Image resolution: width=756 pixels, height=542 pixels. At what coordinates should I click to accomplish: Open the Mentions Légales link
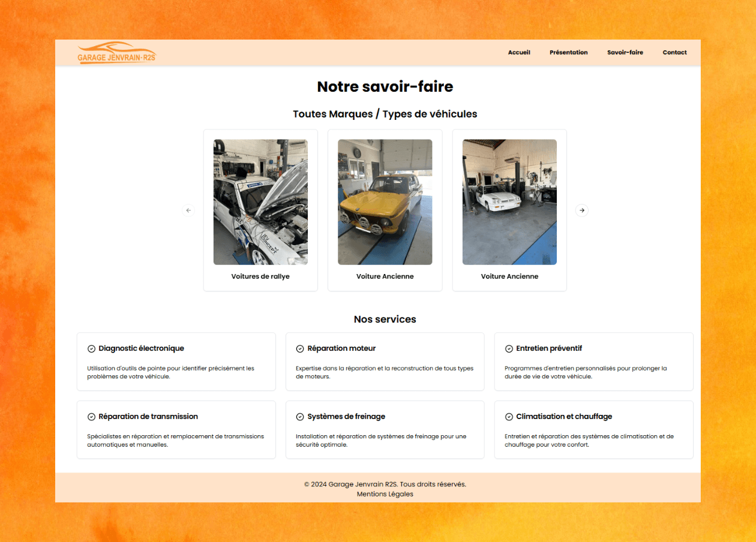click(x=385, y=494)
